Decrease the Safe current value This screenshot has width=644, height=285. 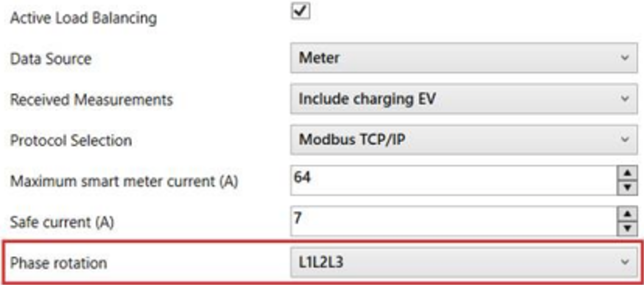(627, 228)
